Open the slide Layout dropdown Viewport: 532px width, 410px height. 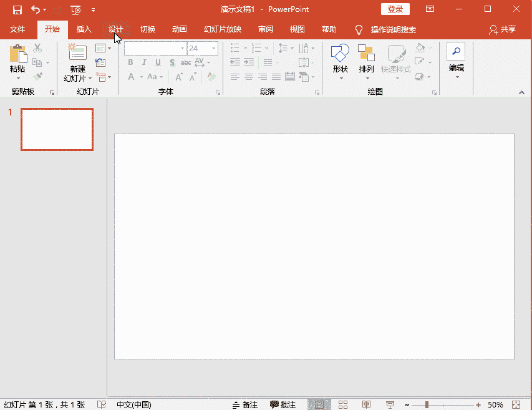pyautogui.click(x=103, y=48)
